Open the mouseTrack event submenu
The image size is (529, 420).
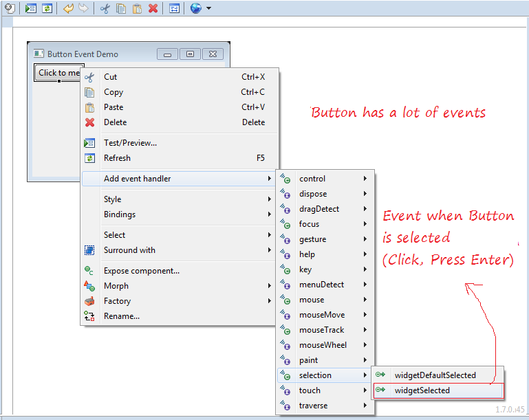click(x=325, y=330)
